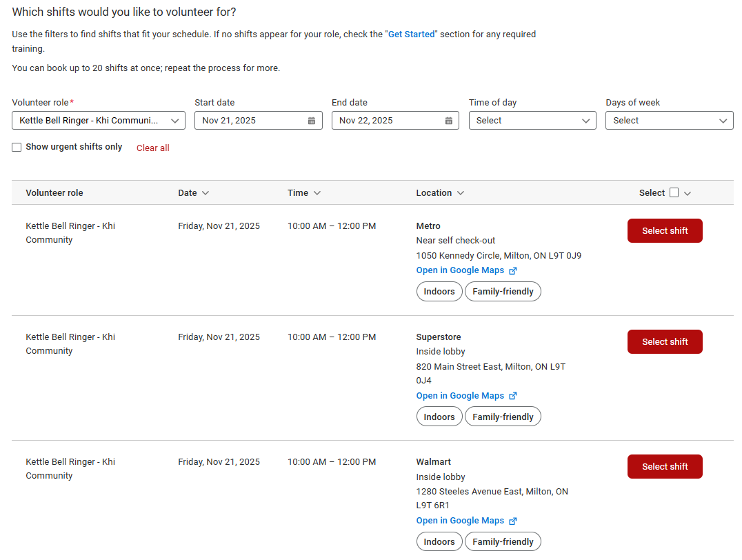
Task: Expand the Volunteer role dropdown
Action: (x=99, y=121)
